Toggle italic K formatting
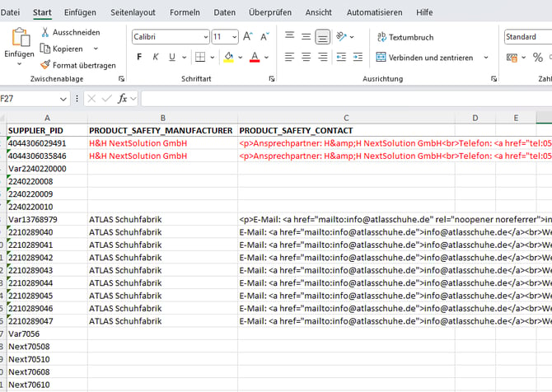Screen dimensions: 552x392 pyautogui.click(x=156, y=58)
